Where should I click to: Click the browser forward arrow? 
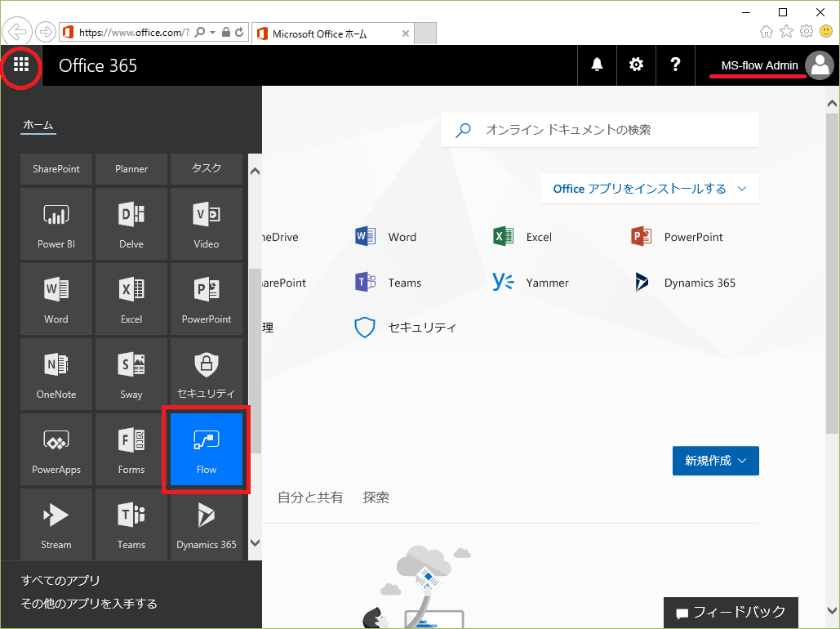[x=46, y=32]
